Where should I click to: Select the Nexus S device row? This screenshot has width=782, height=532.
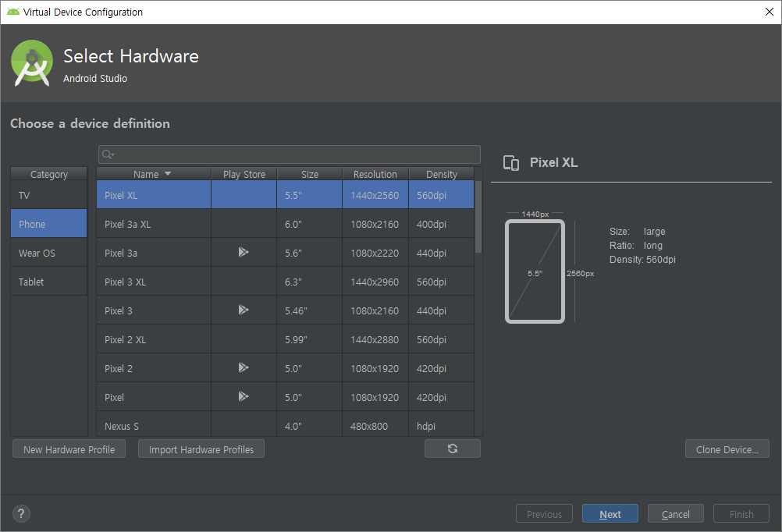286,425
